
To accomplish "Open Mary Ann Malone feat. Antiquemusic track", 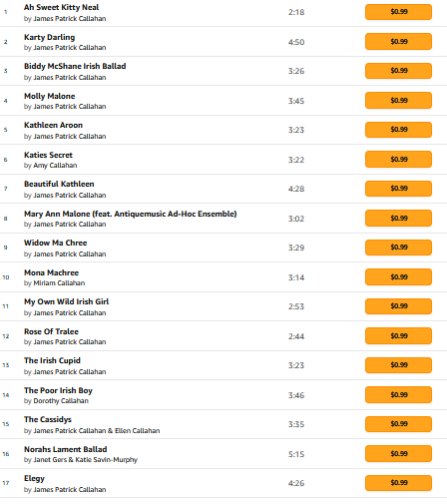I will tap(131, 214).
